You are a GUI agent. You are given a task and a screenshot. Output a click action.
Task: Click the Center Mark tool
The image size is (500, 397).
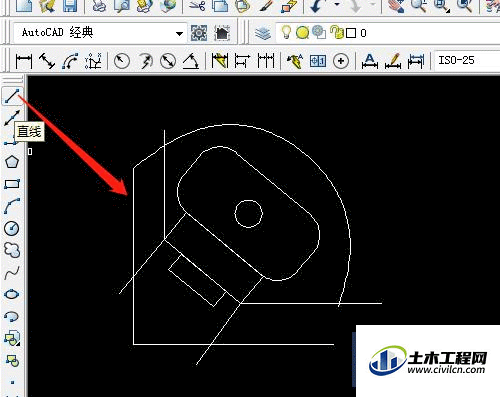click(x=341, y=61)
